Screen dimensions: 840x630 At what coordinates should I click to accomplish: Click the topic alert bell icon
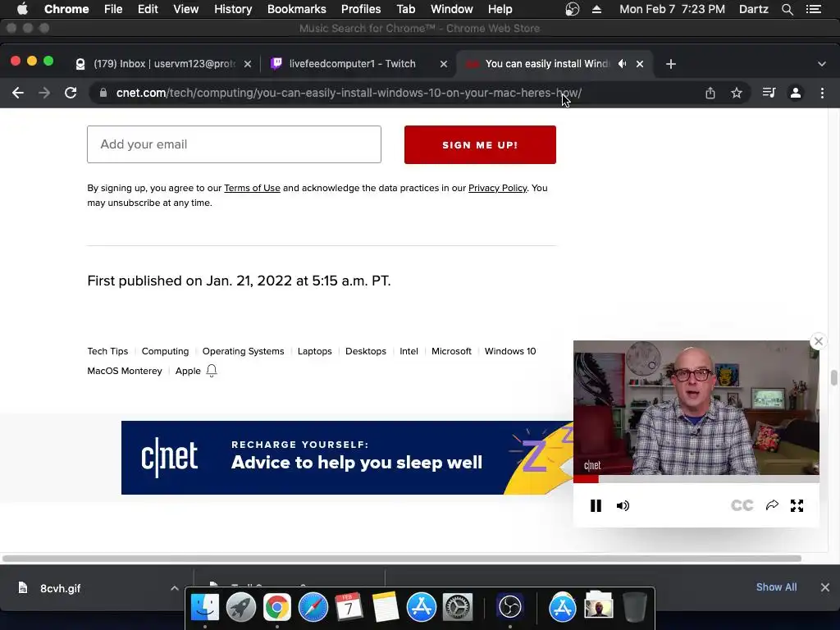tap(212, 371)
